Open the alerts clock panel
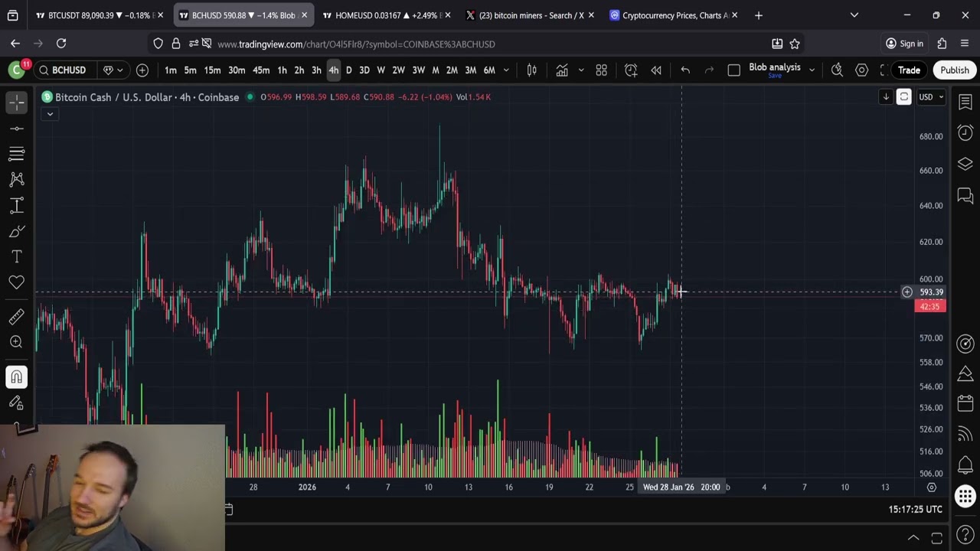The width and height of the screenshot is (980, 551). click(965, 132)
